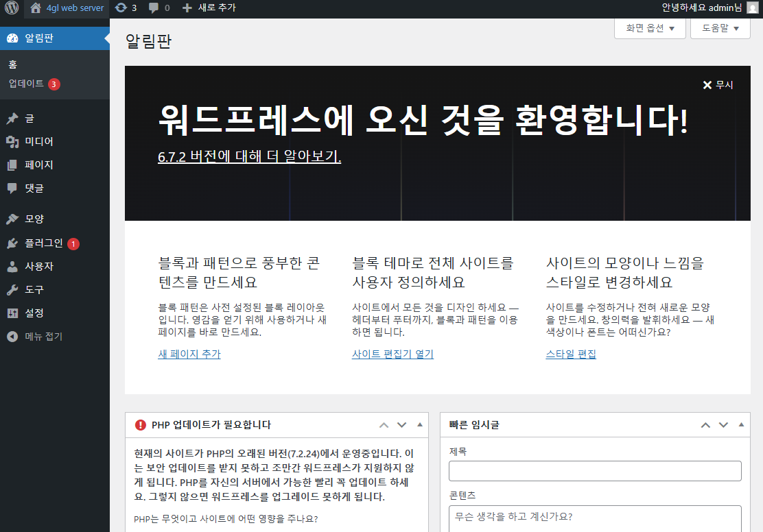
Task: Click the 워드프레스에 오신 것을 환영합니다 heading
Action: [423, 120]
